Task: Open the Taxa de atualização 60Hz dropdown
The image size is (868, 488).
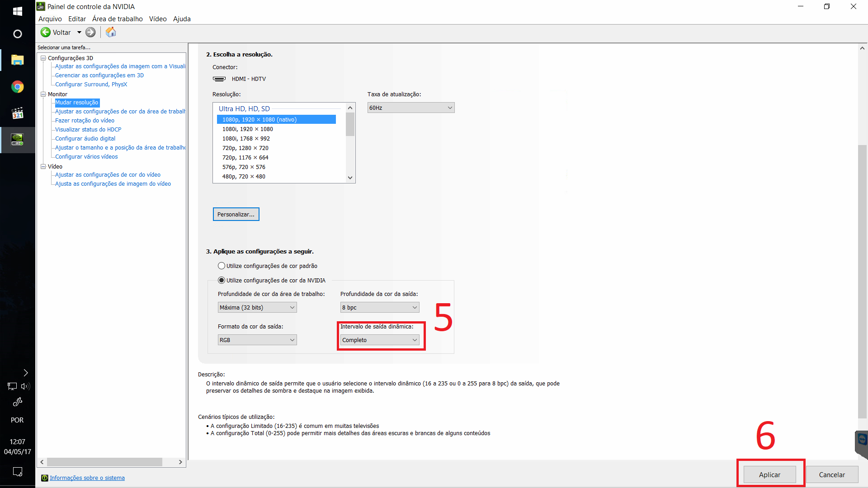Action: 410,108
